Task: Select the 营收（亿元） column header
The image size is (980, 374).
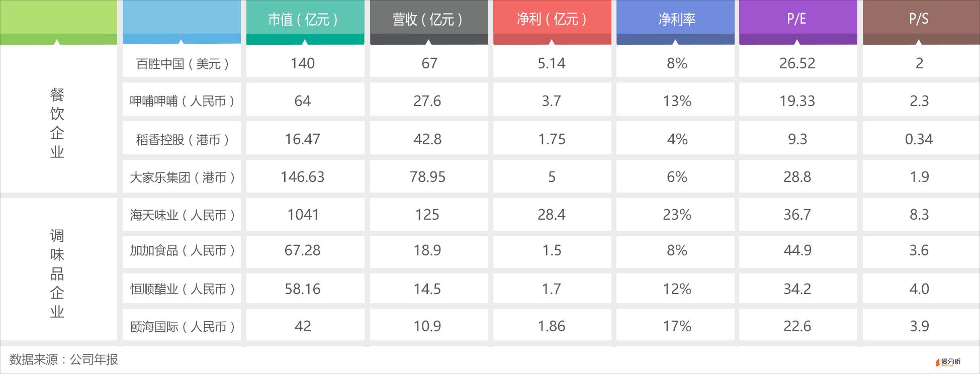Action: [428, 20]
